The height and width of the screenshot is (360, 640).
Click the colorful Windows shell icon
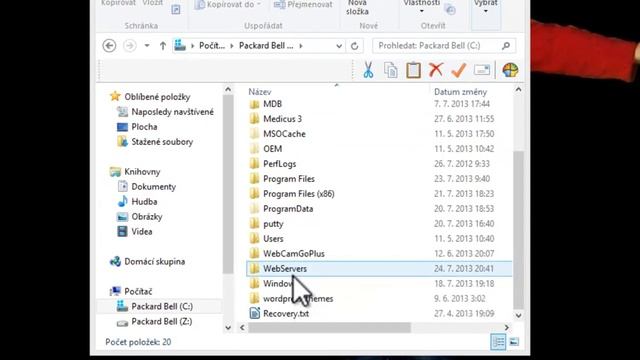tap(510, 70)
